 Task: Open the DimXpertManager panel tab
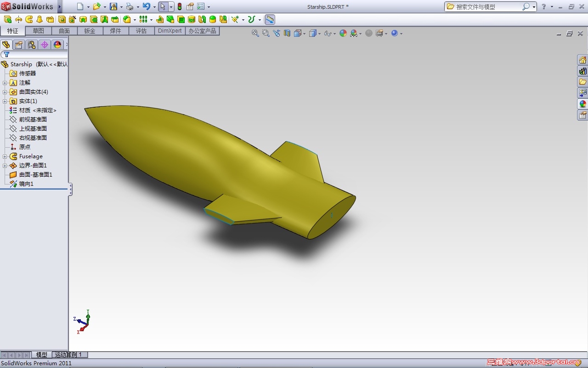(44, 45)
